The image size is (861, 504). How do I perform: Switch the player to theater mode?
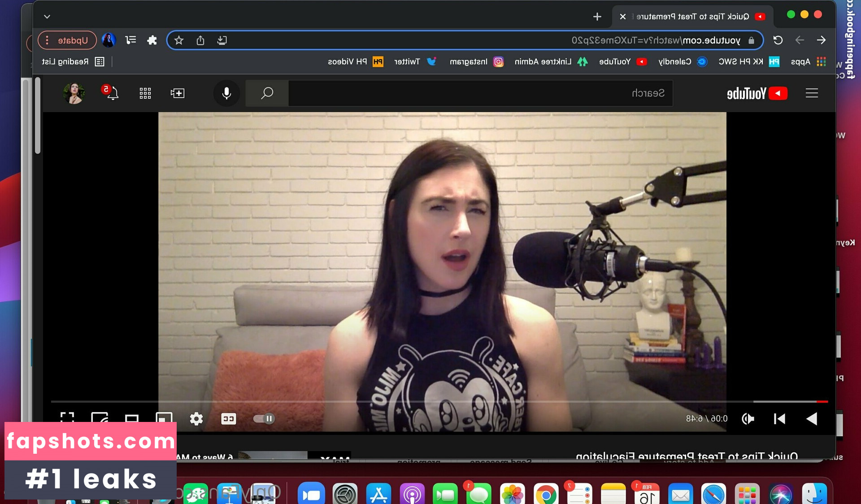click(x=131, y=419)
